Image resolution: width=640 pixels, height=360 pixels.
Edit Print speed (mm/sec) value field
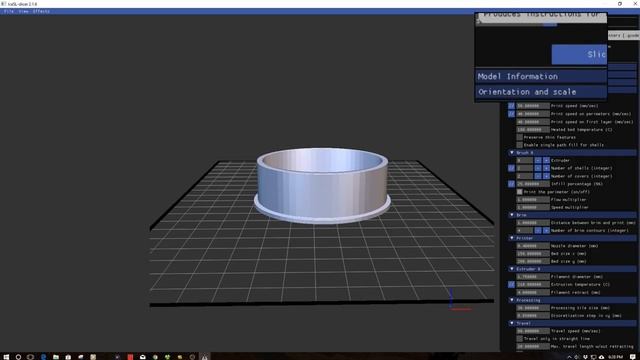tap(533, 106)
